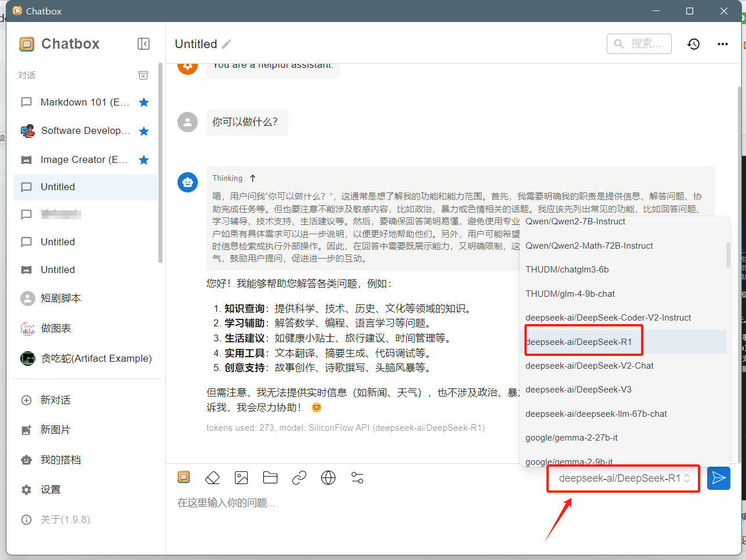Click the plus circle icon beside 新对话
Image resolution: width=746 pixels, height=560 pixels.
(26, 400)
